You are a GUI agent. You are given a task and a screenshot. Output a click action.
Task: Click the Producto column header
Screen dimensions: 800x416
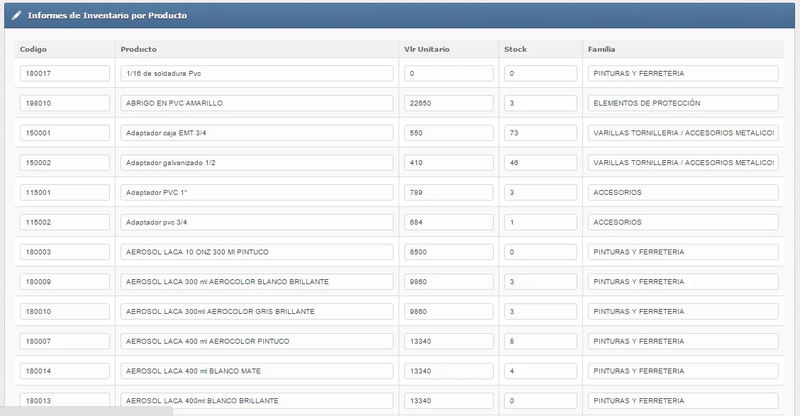point(138,49)
